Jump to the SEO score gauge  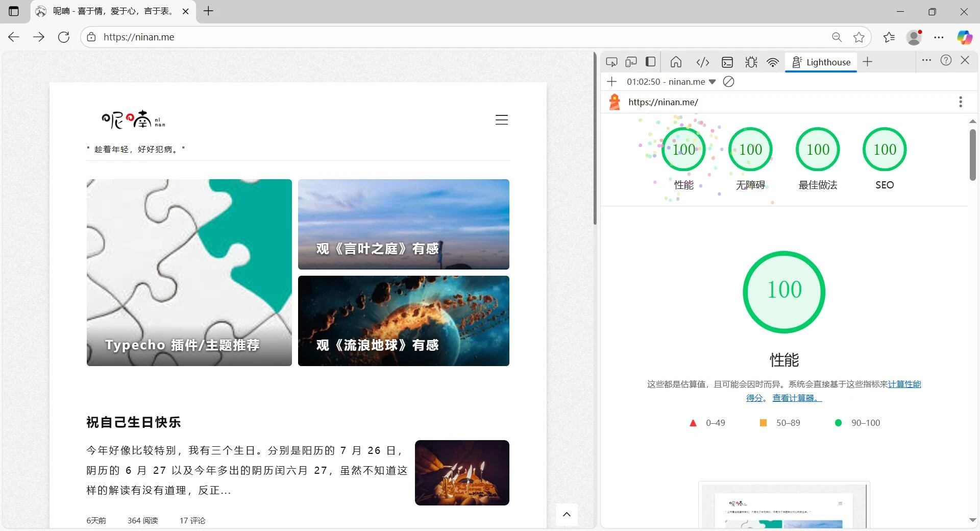tap(884, 150)
